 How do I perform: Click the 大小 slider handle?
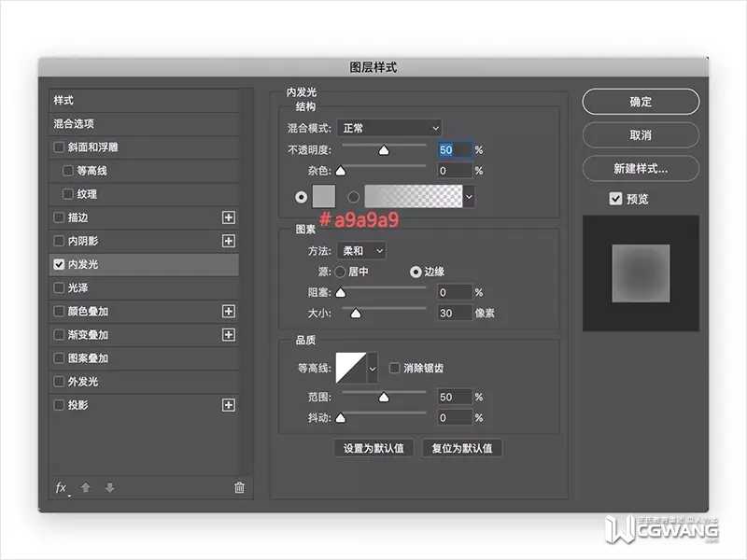pos(356,314)
